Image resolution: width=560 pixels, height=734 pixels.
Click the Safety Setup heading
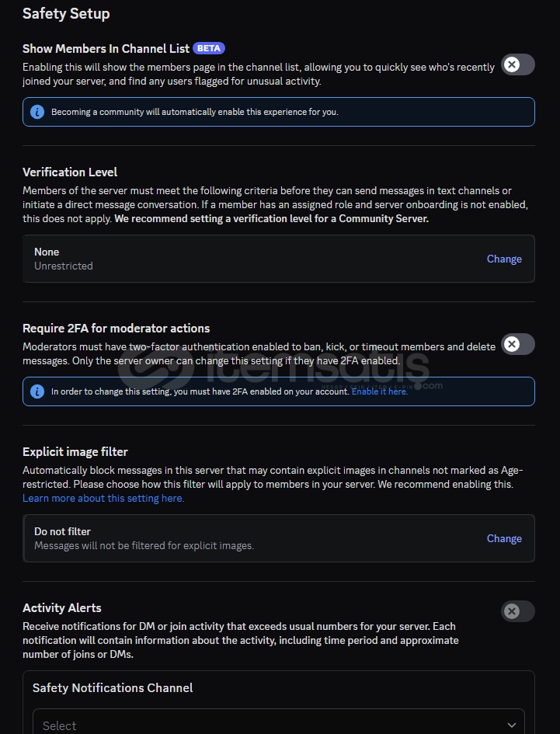click(x=66, y=13)
